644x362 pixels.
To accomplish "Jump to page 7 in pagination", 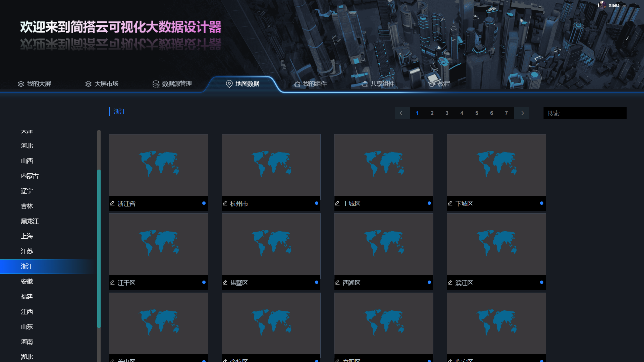I will pyautogui.click(x=506, y=113).
